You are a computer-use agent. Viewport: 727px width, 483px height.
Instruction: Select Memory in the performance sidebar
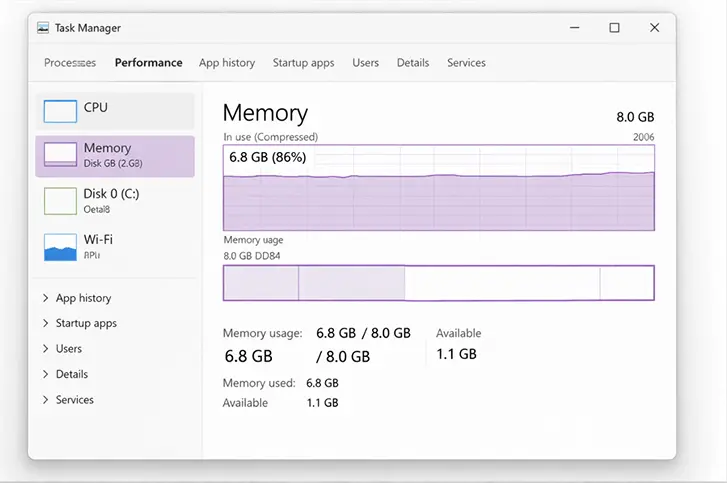[115, 156]
